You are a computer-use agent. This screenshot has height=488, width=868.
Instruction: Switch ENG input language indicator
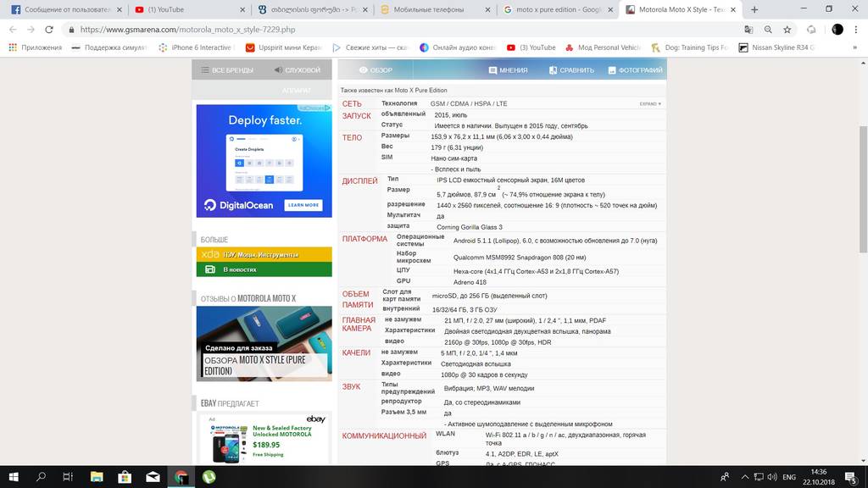coord(789,477)
